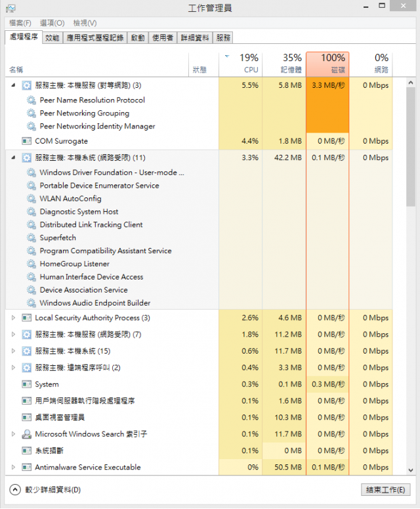Switch to the 使用者 tab

coord(163,37)
